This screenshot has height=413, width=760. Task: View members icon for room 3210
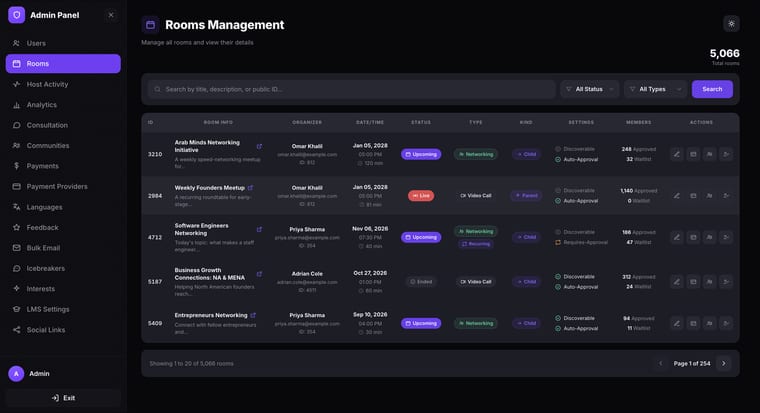[710, 154]
